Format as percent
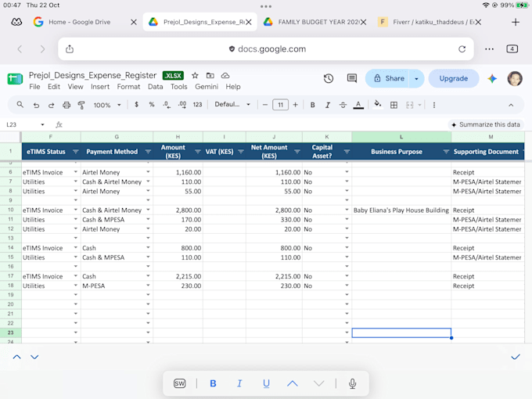Image resolution: width=532 pixels, height=399 pixels. coord(152,105)
